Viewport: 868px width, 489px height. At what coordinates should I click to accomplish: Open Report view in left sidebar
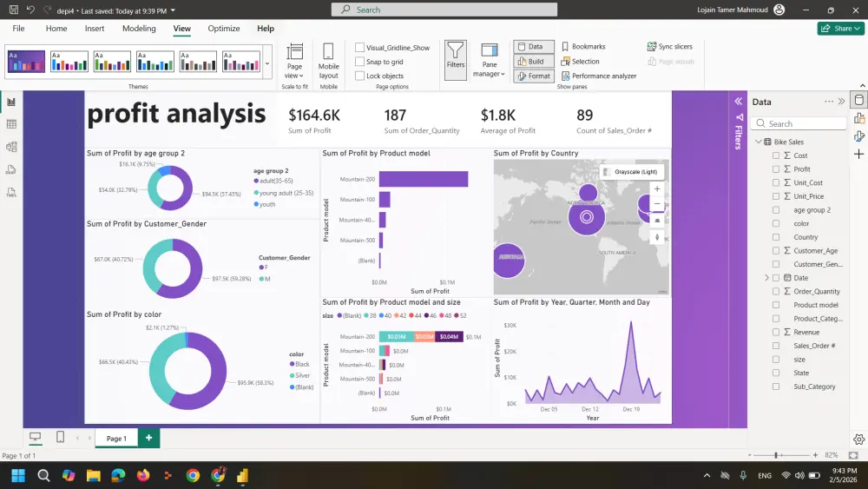pyautogui.click(x=11, y=102)
